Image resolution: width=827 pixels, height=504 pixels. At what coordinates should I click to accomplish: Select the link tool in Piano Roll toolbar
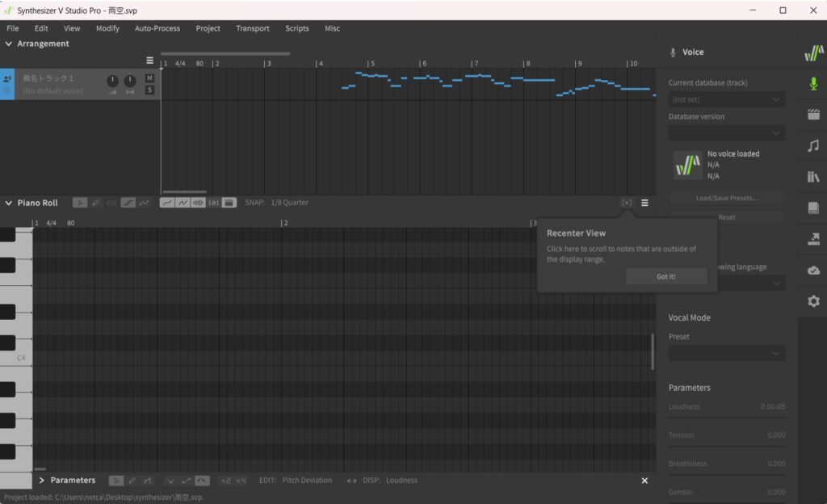(111, 203)
